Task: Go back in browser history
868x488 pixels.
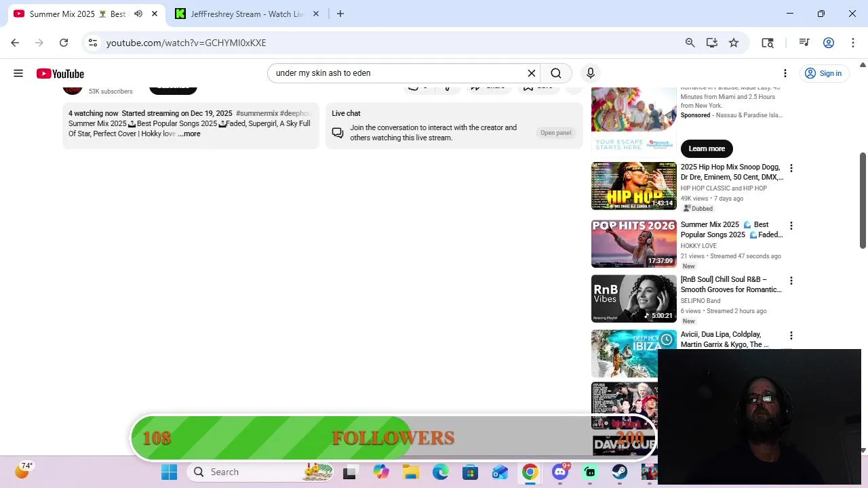Action: (15, 43)
